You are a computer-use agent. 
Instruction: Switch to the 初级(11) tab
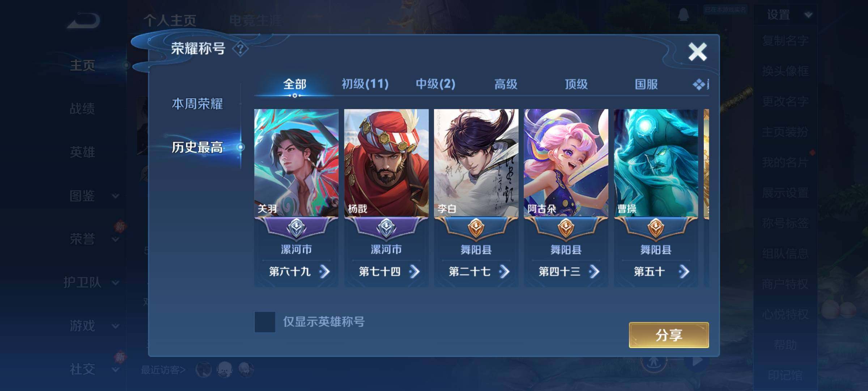[x=365, y=84]
